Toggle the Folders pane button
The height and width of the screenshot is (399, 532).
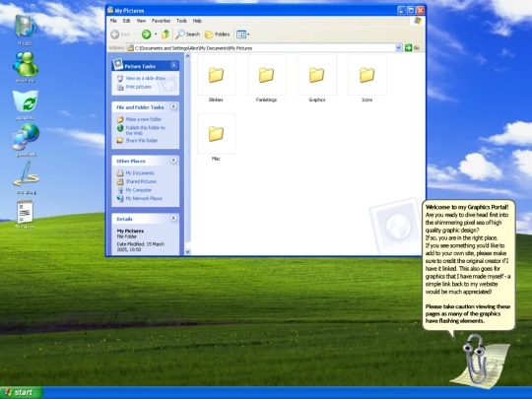(218, 34)
